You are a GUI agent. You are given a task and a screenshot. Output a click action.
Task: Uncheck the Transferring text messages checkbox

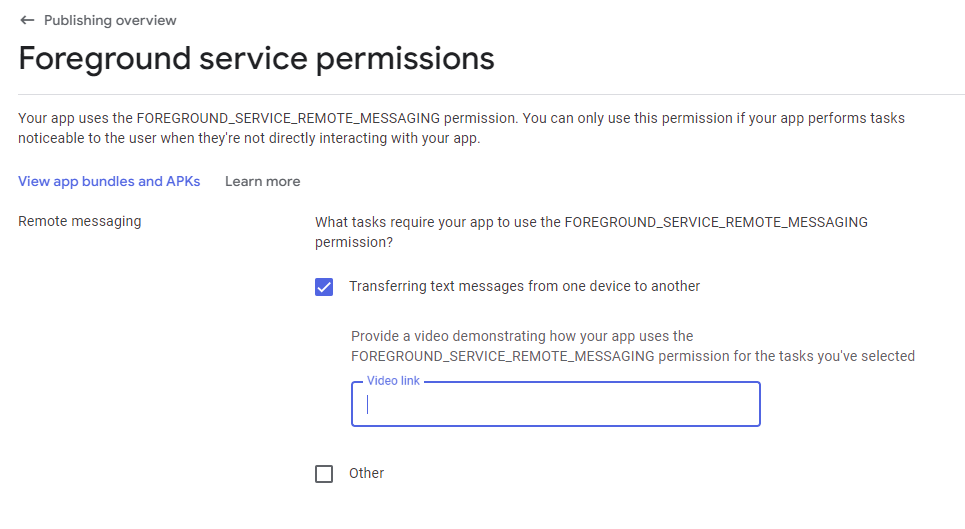[x=324, y=287]
